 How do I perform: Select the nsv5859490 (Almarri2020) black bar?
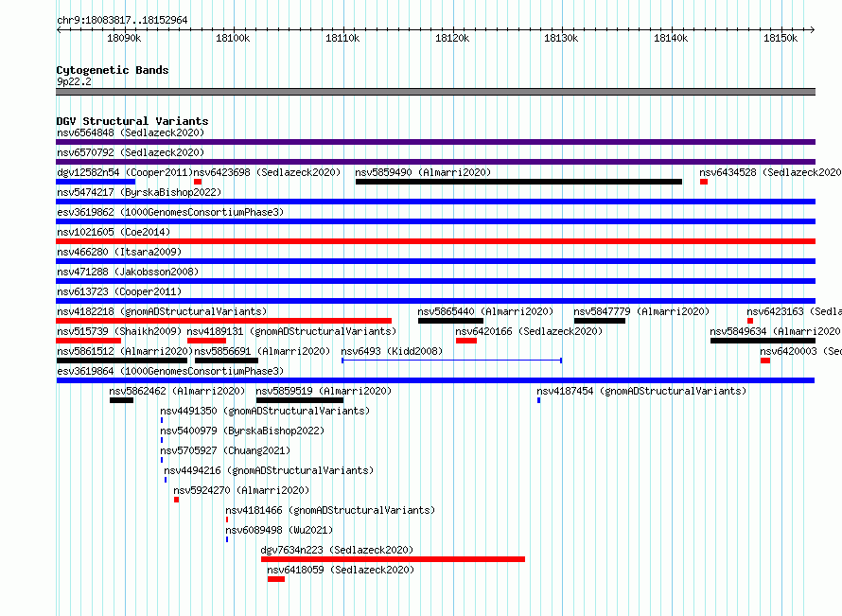(518, 182)
